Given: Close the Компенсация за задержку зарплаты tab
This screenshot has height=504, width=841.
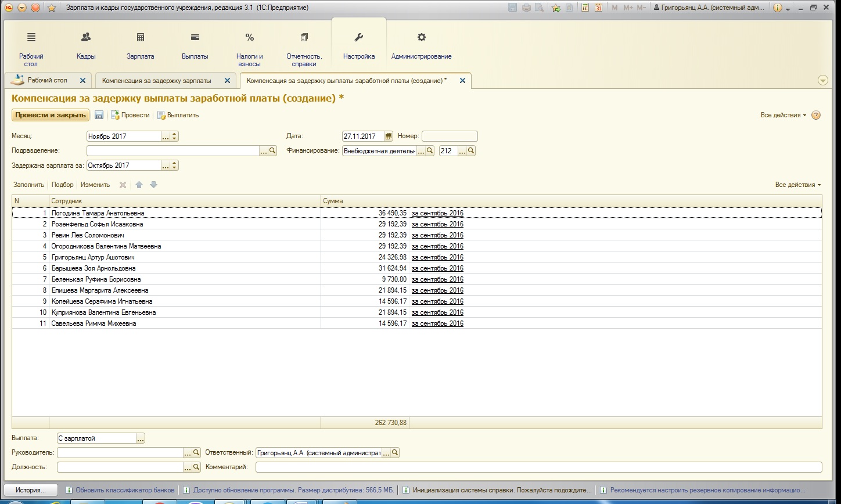Looking at the screenshot, I should [227, 81].
